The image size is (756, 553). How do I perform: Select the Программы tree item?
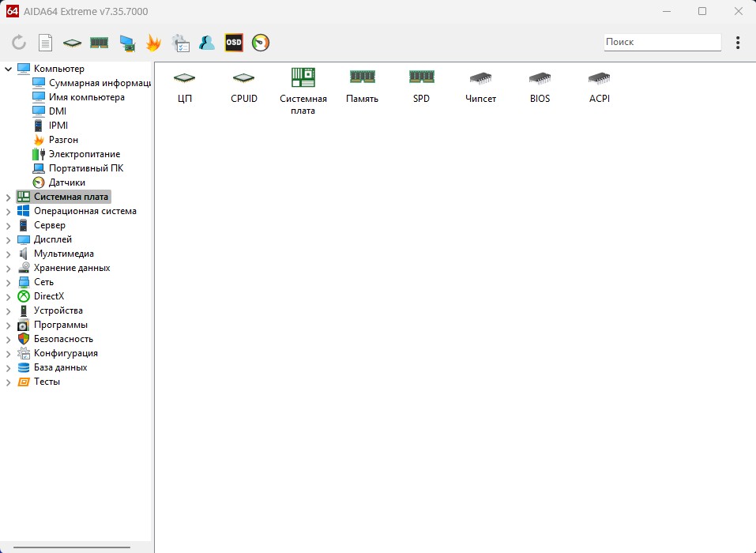53,325
